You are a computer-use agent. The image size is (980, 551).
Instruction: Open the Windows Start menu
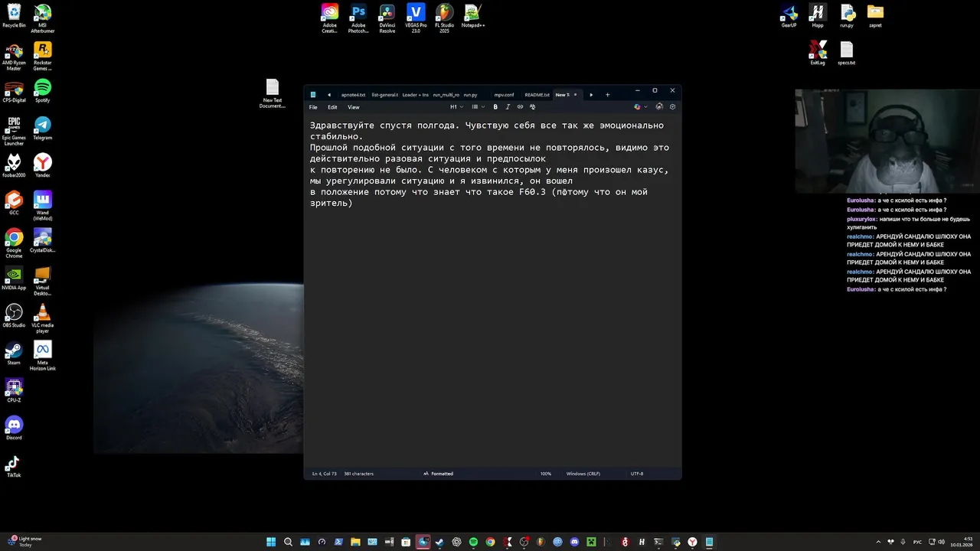pos(271,542)
